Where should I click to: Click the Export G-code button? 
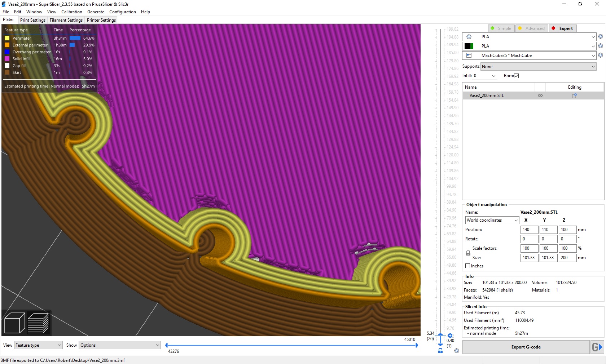526,347
